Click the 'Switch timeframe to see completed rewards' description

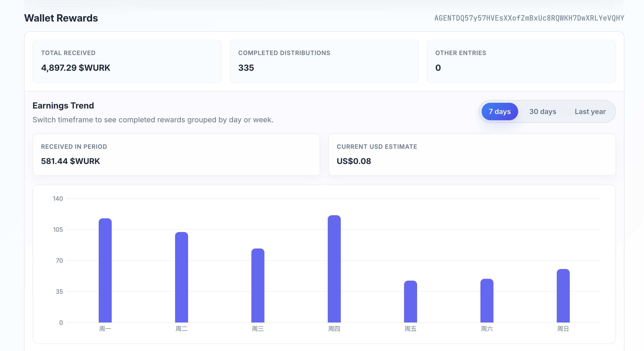(x=153, y=120)
